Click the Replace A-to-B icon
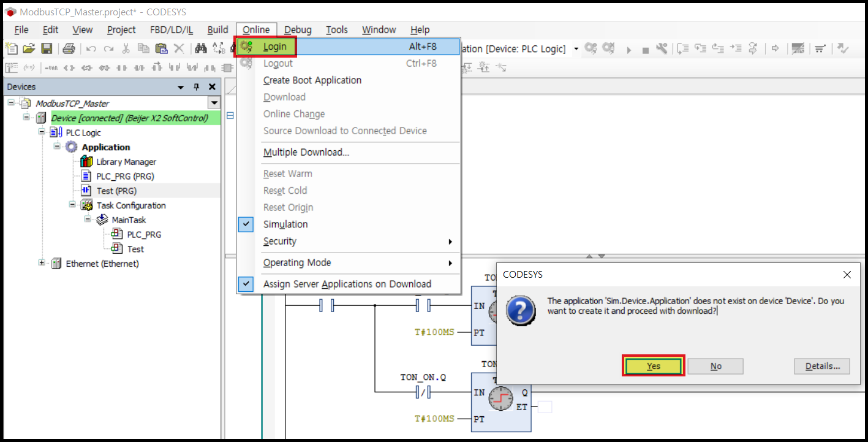The width and height of the screenshot is (868, 442). point(219,48)
